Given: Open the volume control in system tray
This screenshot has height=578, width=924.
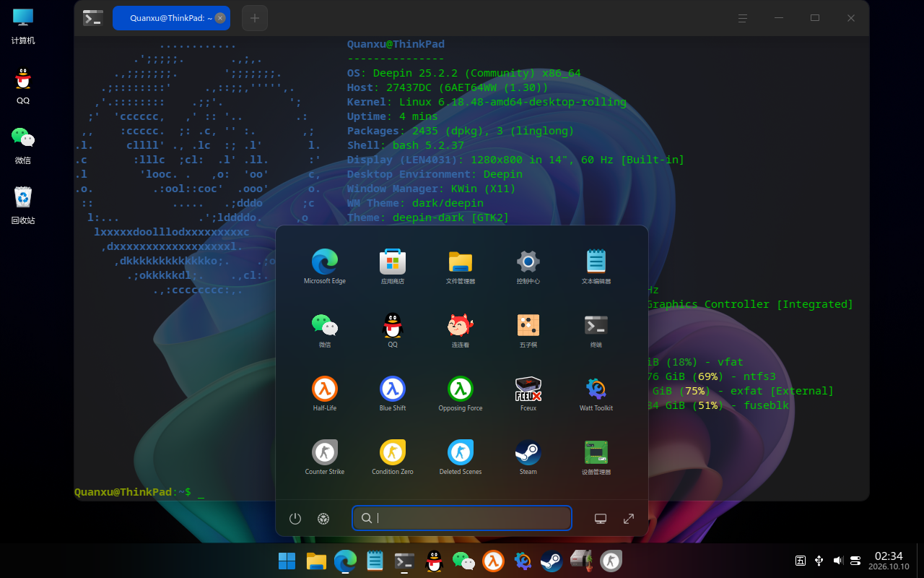Looking at the screenshot, I should coord(837,561).
